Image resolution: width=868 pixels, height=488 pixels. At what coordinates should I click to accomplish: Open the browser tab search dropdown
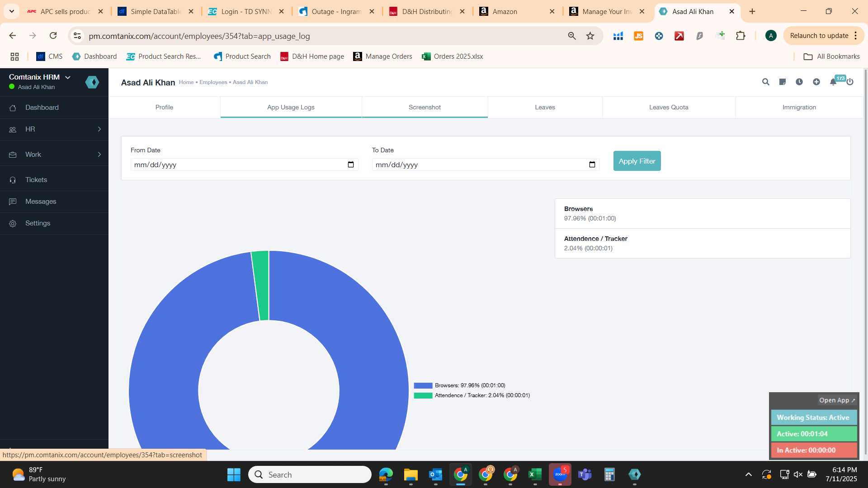pos(11,11)
